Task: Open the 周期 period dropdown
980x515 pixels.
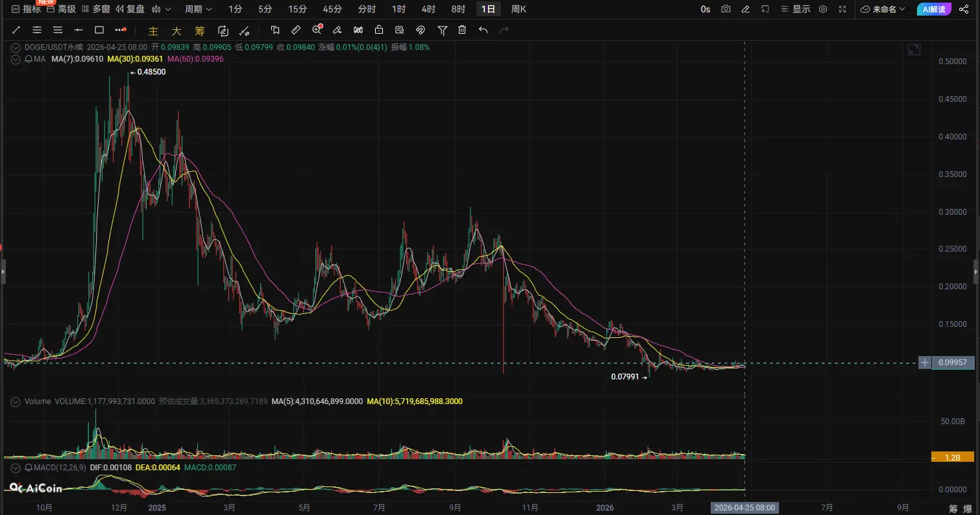Action: pyautogui.click(x=197, y=9)
